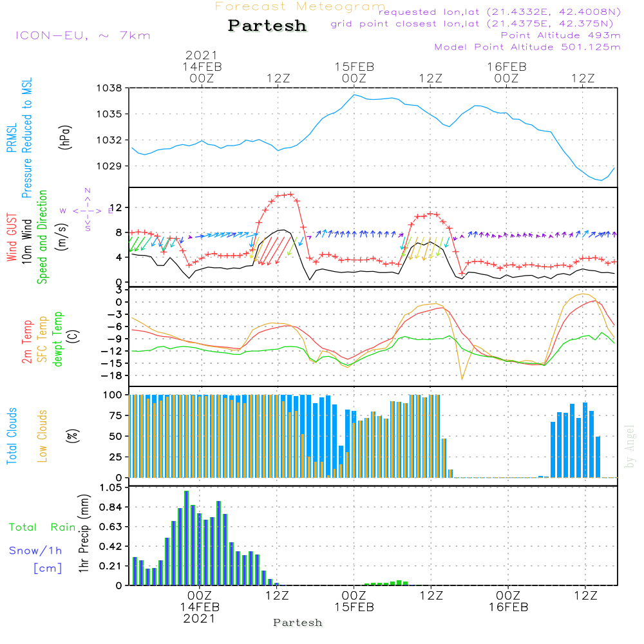
Task: Click the Snow/1h [cm] legend text
Action: coord(35,559)
